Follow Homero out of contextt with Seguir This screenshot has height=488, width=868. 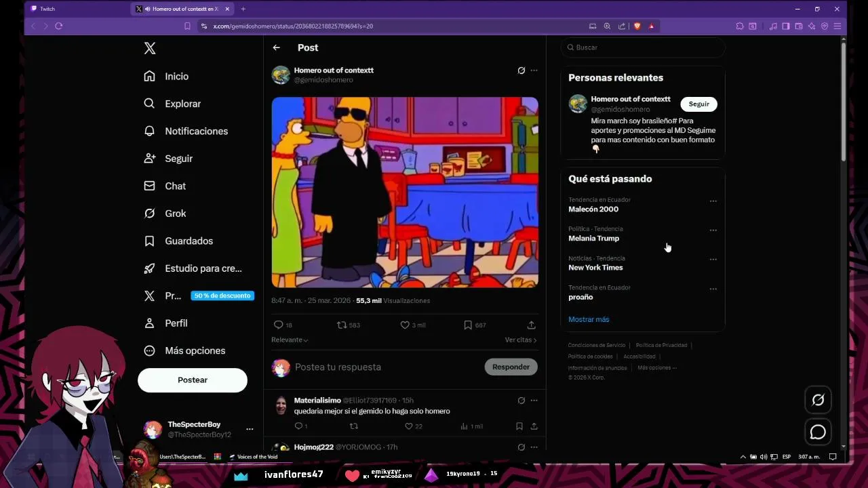click(x=699, y=104)
